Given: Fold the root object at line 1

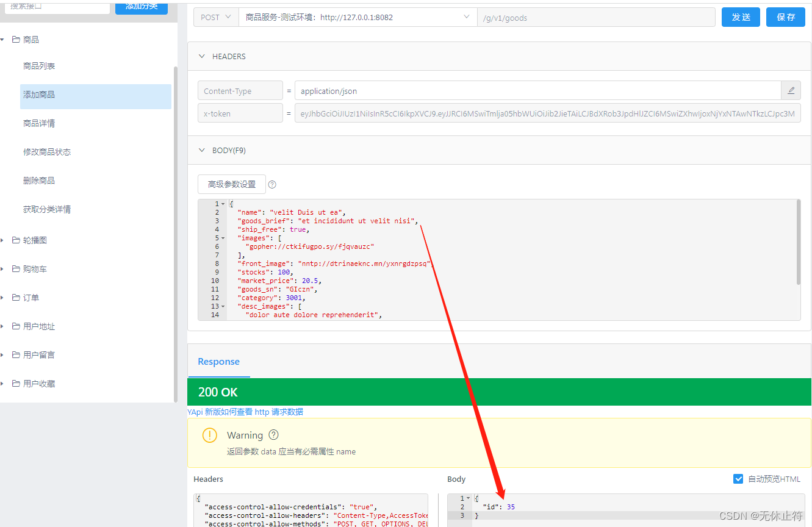Looking at the screenshot, I should click(x=223, y=204).
